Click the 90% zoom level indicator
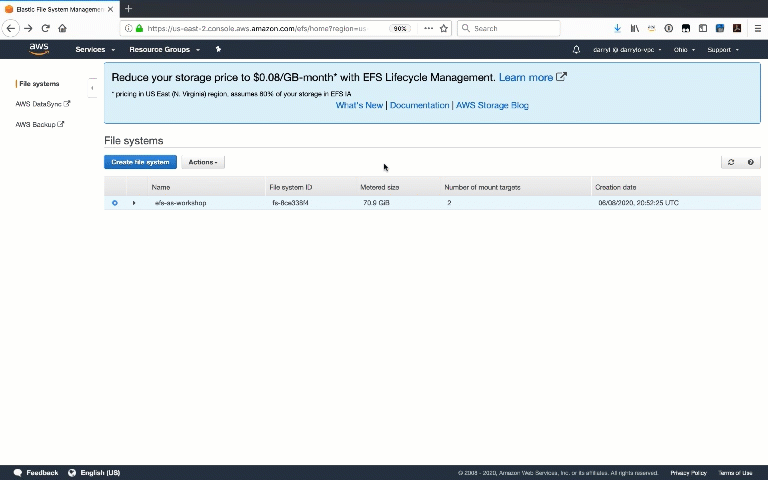Screen dimensions: 768x480 point(400,28)
